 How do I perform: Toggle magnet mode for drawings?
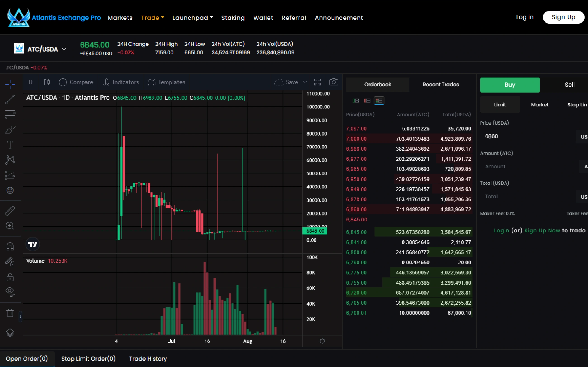(10, 246)
